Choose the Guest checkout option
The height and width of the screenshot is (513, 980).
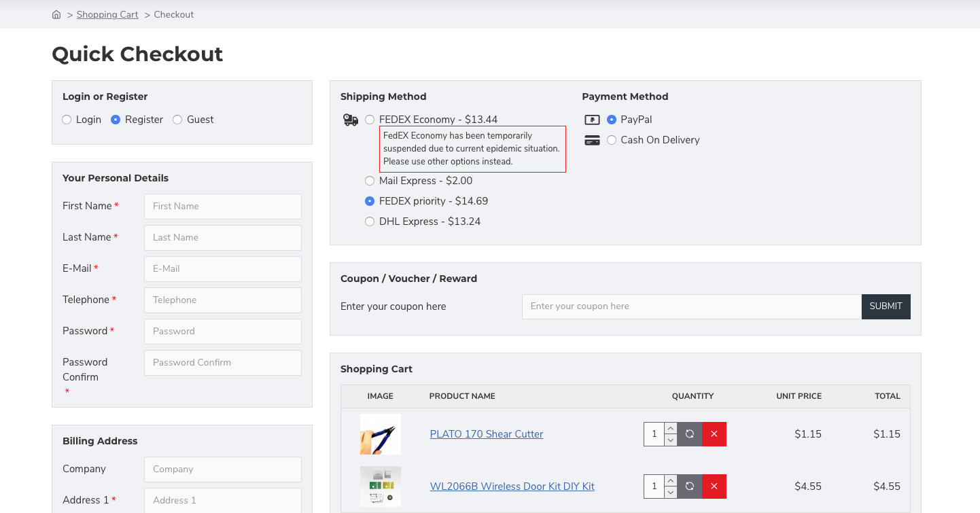[177, 120]
